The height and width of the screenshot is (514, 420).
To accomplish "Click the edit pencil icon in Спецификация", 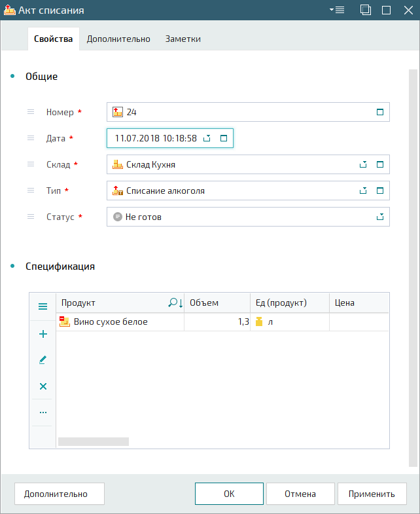I will pyautogui.click(x=43, y=359).
